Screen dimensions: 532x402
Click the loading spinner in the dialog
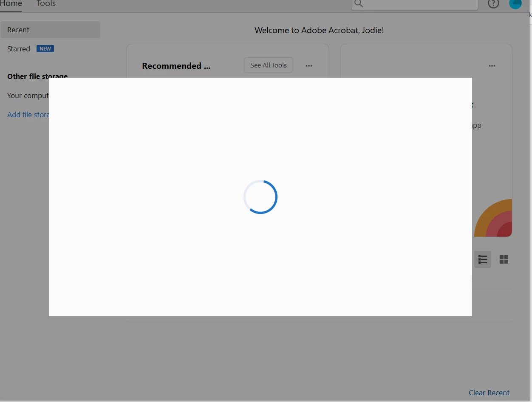coord(260,197)
